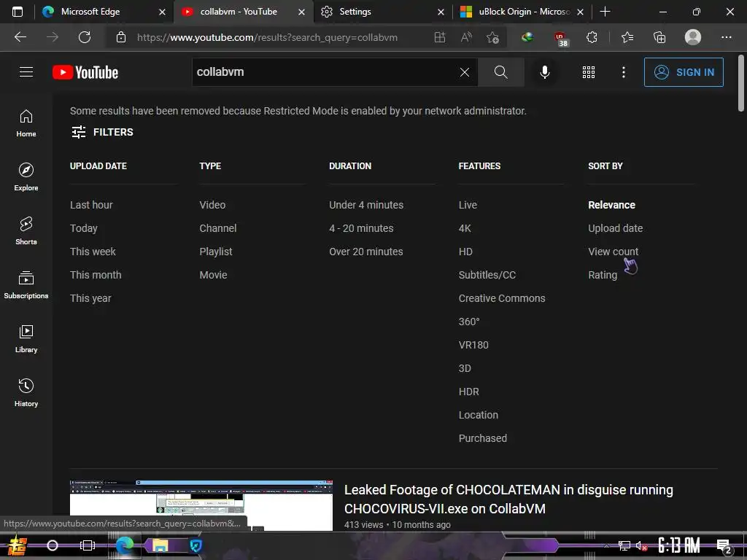
Task: Filter uploads by This month
Action: point(96,275)
